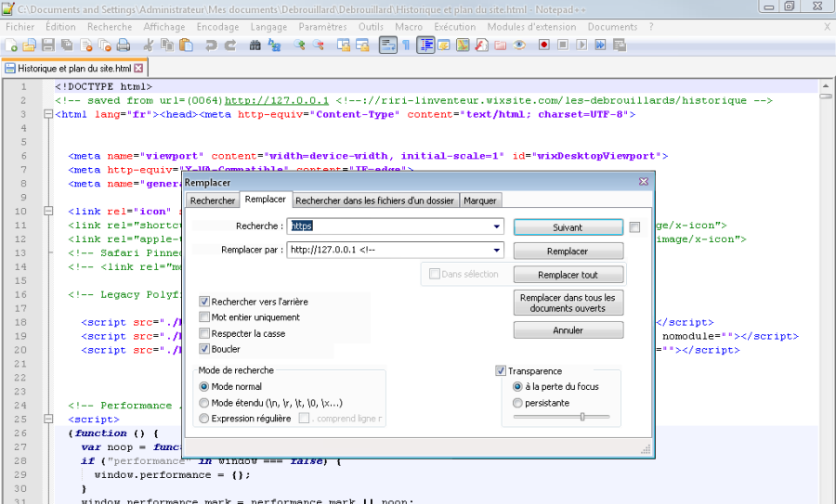This screenshot has height=504, width=836.
Task: Select the Historique et plan du site.html tab
Action: [x=73, y=68]
